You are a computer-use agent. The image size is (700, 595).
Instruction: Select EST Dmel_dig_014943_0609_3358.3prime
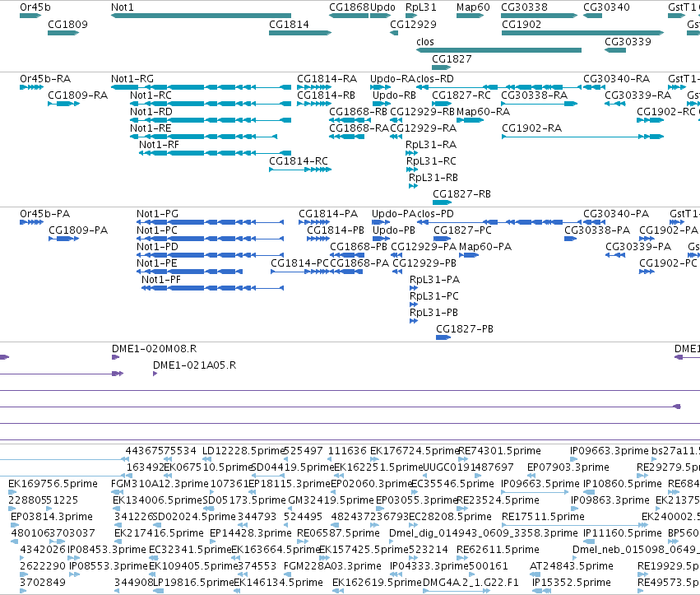pyautogui.click(x=484, y=533)
